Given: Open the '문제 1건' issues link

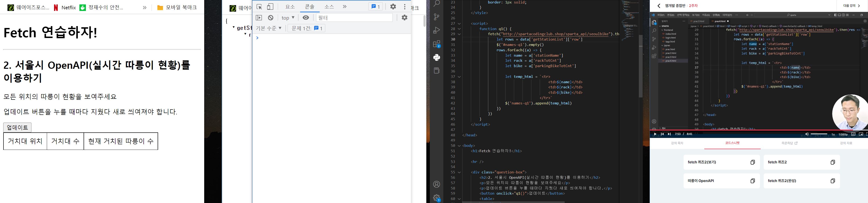Looking at the screenshot, I should pos(307,28).
